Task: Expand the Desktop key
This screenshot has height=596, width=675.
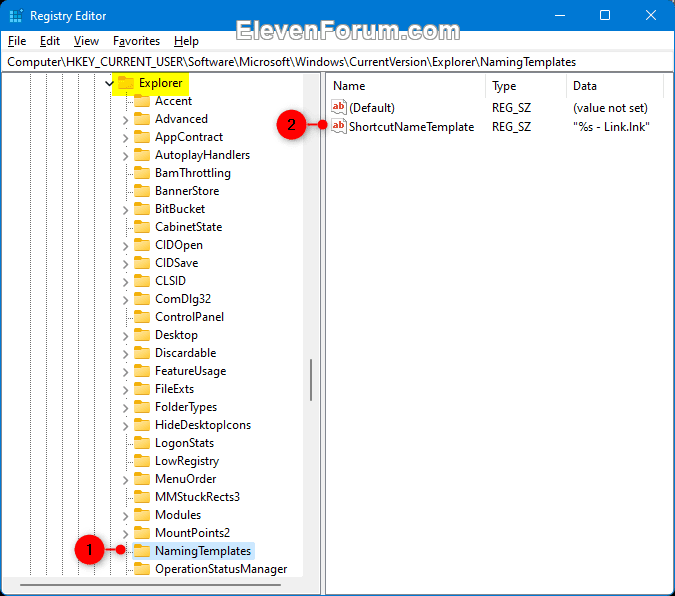Action: 125,336
